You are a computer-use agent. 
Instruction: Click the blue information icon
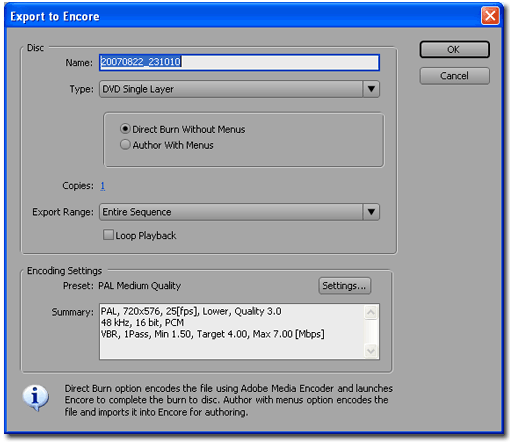35,397
